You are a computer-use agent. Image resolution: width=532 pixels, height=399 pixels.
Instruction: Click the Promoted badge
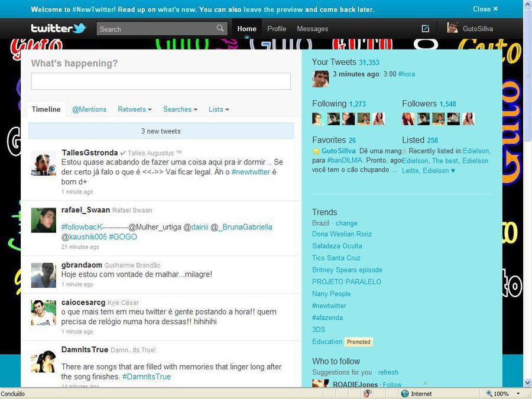click(359, 342)
